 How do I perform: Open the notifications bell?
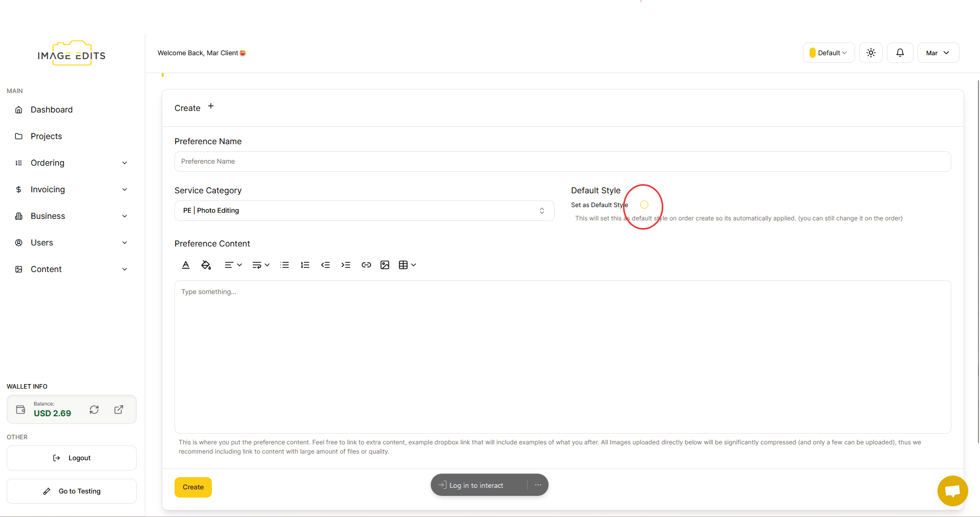(x=900, y=53)
